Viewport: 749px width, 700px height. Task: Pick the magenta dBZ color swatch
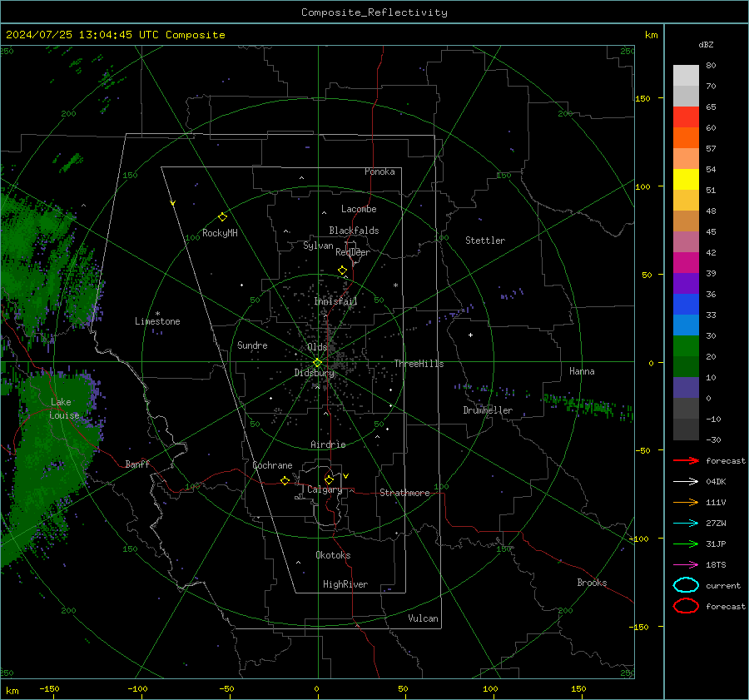[686, 263]
